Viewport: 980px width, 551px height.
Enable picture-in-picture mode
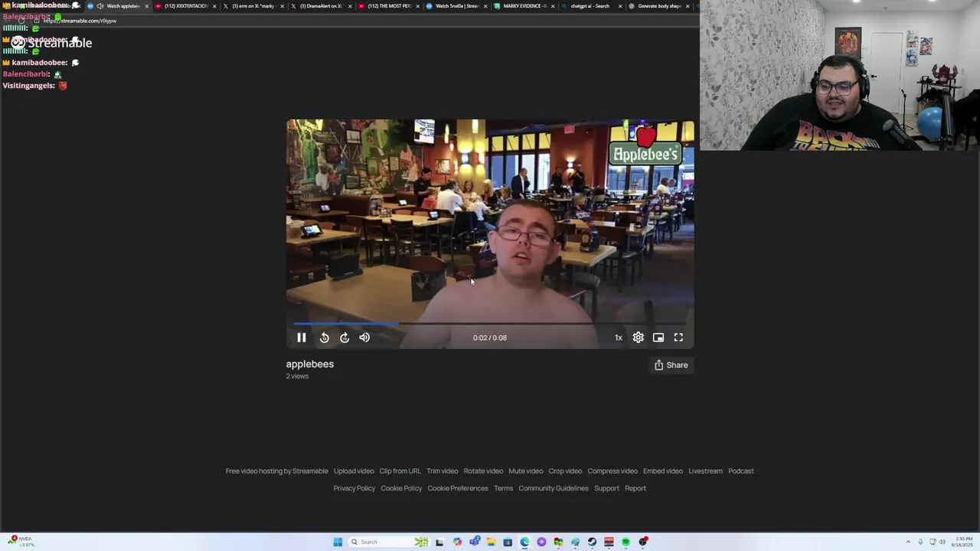tap(658, 337)
